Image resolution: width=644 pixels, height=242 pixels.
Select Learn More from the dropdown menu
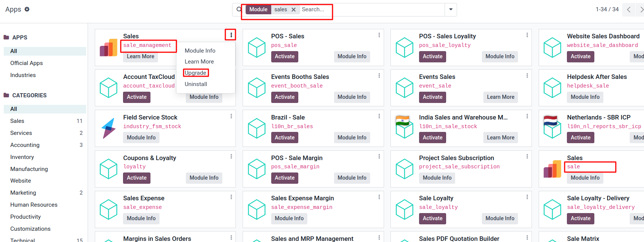tap(199, 62)
